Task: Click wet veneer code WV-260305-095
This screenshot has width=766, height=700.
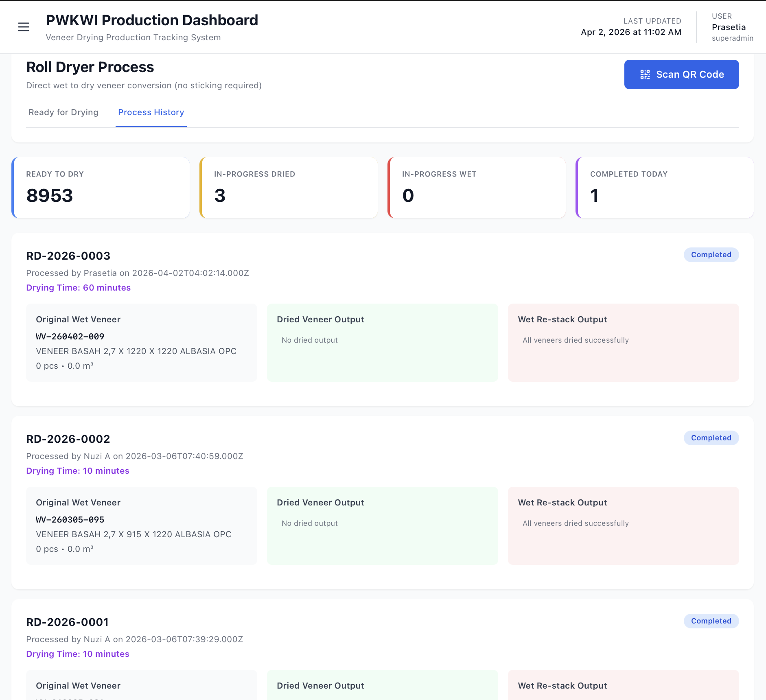Action: [x=70, y=520]
